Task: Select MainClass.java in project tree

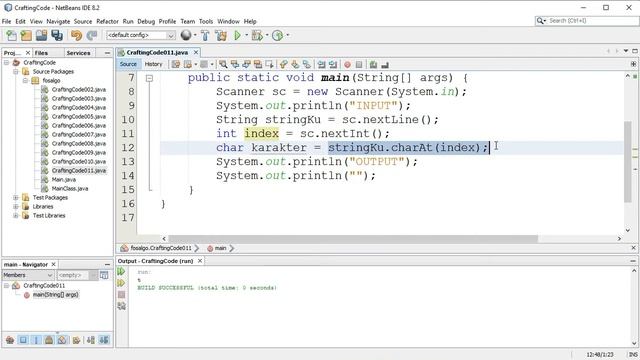Action: [x=69, y=189]
